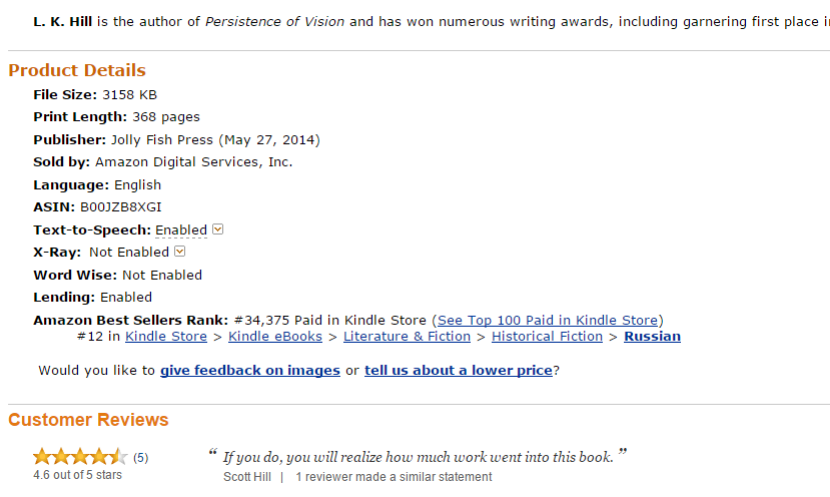Click 1 reviewer made a similar statement

(x=393, y=477)
